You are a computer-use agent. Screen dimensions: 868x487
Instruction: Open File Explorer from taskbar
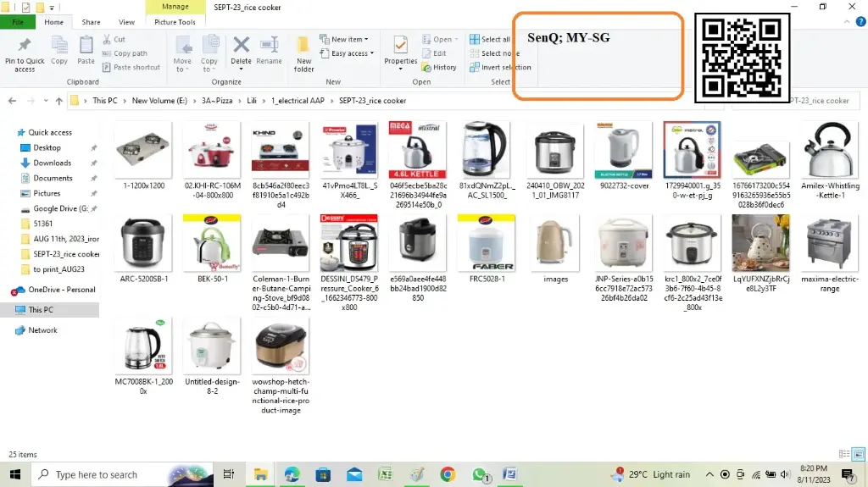coord(260,474)
